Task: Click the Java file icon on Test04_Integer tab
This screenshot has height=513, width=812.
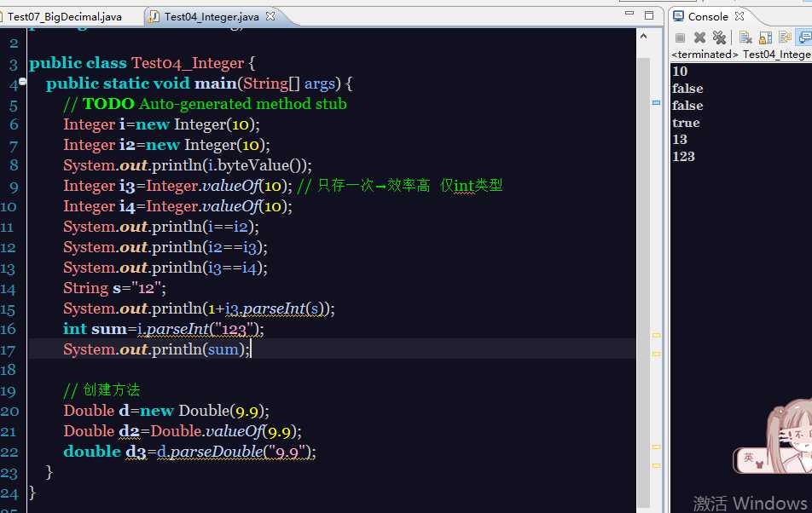Action: [x=154, y=16]
